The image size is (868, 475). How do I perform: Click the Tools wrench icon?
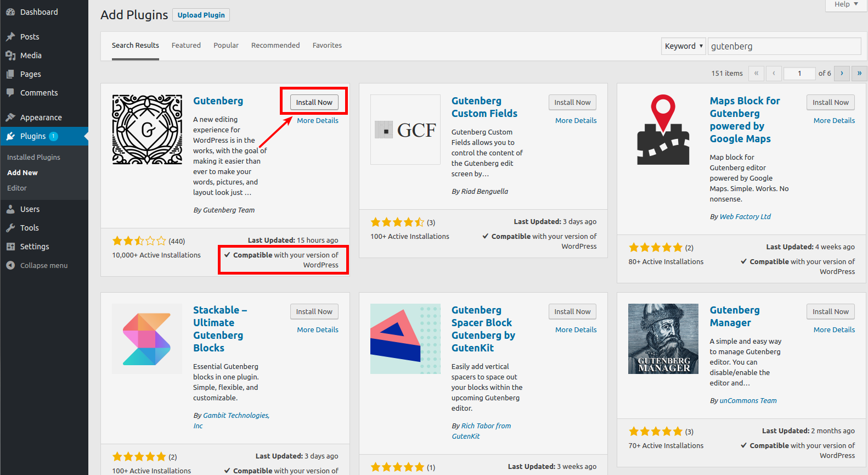[10, 228]
